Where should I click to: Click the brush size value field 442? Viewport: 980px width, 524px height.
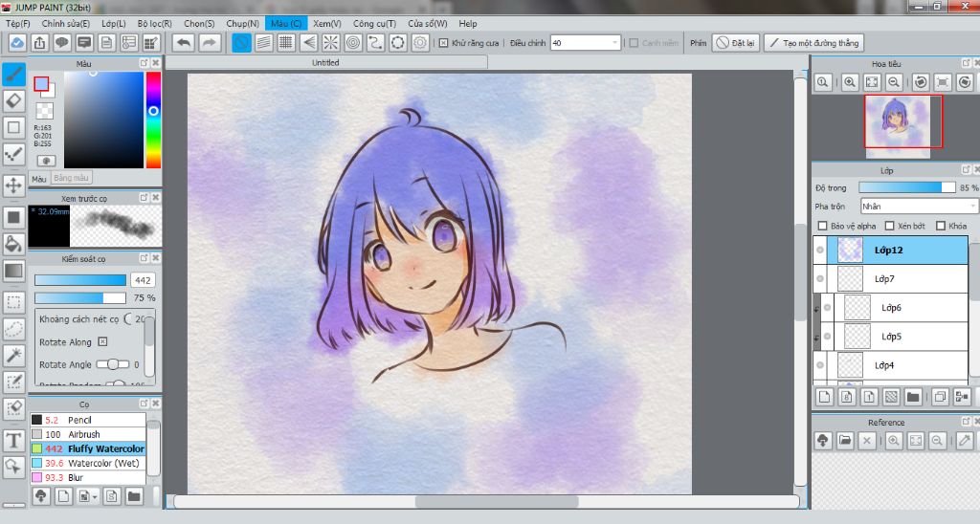coord(144,280)
